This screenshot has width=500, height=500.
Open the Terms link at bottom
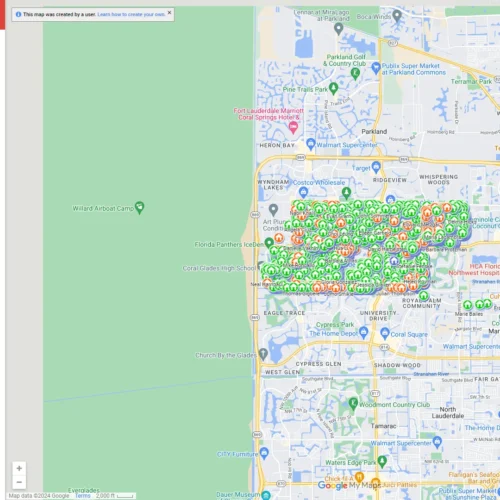pos(83,496)
